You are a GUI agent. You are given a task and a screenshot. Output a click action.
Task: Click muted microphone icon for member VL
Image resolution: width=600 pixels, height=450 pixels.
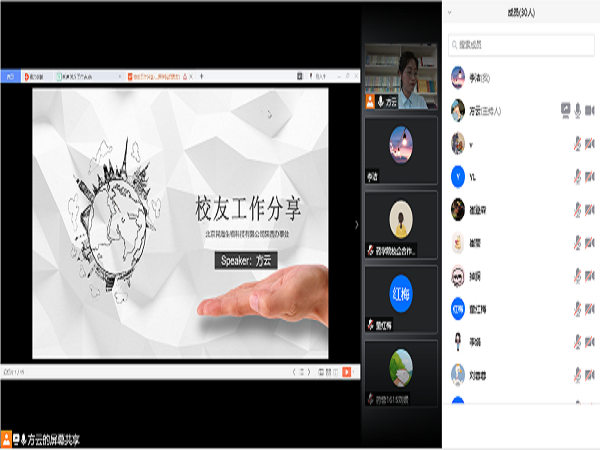(579, 177)
